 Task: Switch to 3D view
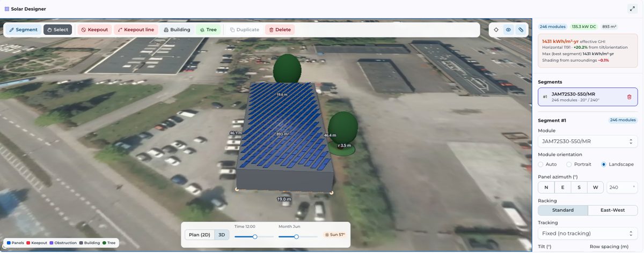(x=222, y=235)
